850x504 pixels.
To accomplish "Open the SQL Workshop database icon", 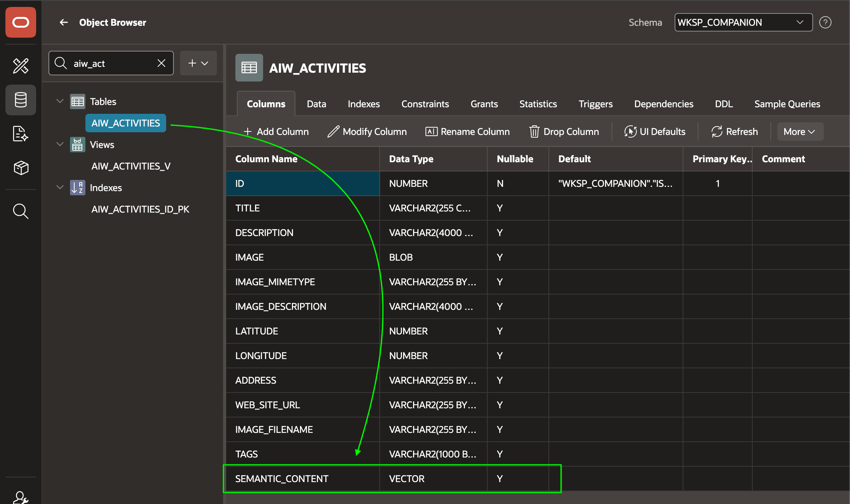I will coord(21,100).
